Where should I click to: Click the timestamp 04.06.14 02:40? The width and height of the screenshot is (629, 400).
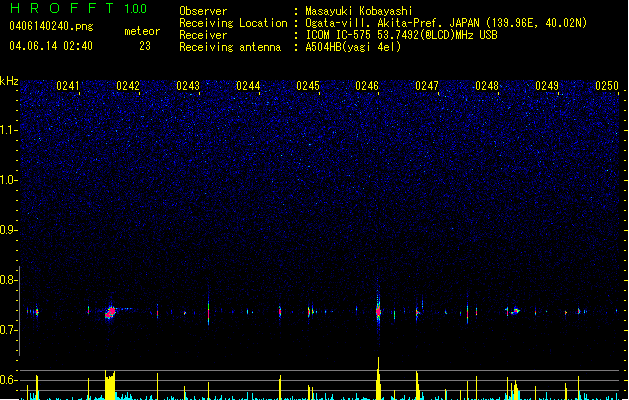click(51, 46)
